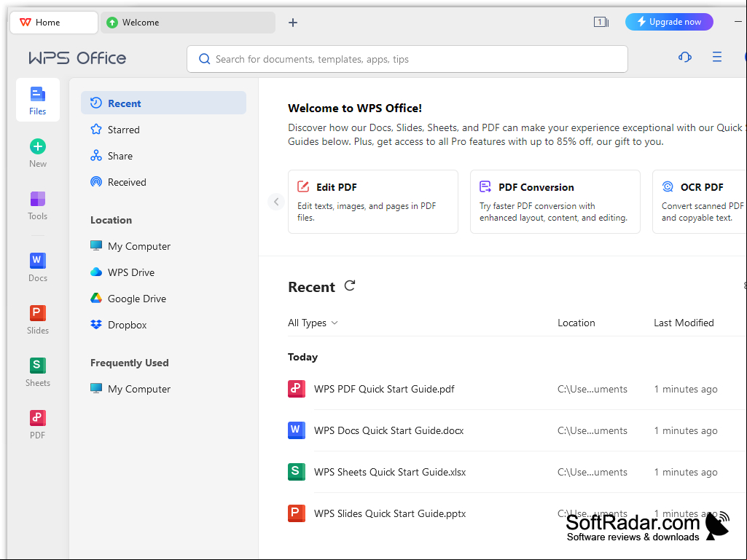Refresh the Recent file list
Viewport: 747px width, 560px height.
(x=350, y=285)
